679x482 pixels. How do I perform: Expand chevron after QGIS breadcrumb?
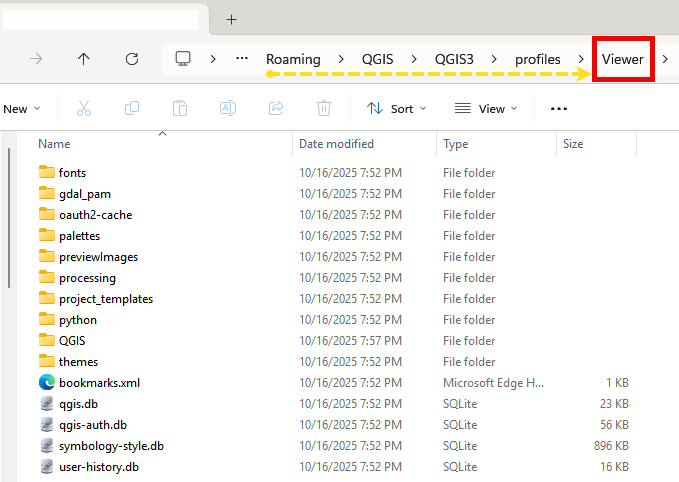414,58
